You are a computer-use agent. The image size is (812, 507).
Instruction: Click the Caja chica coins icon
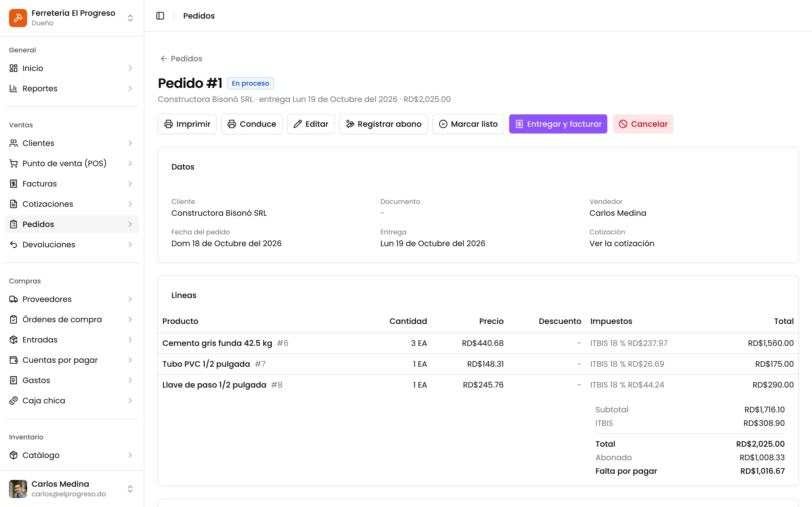14,400
